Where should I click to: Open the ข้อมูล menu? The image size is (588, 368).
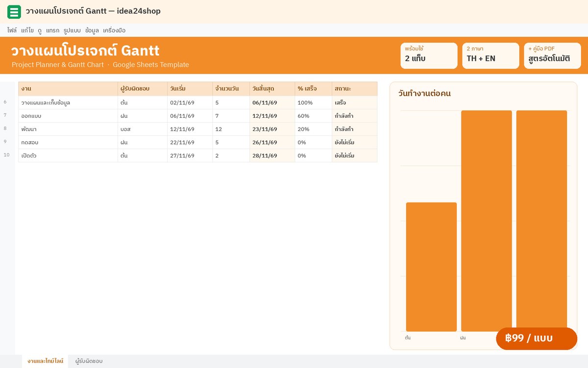pyautogui.click(x=92, y=30)
